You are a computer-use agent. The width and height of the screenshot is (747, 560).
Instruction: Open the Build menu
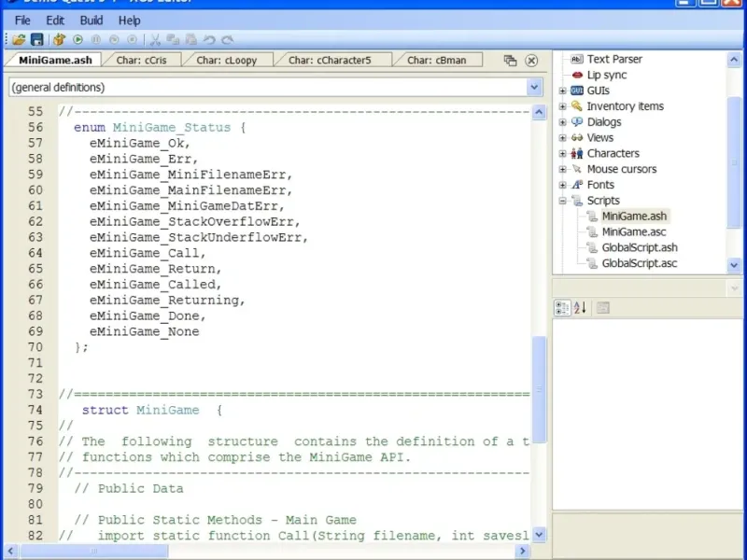(x=92, y=20)
